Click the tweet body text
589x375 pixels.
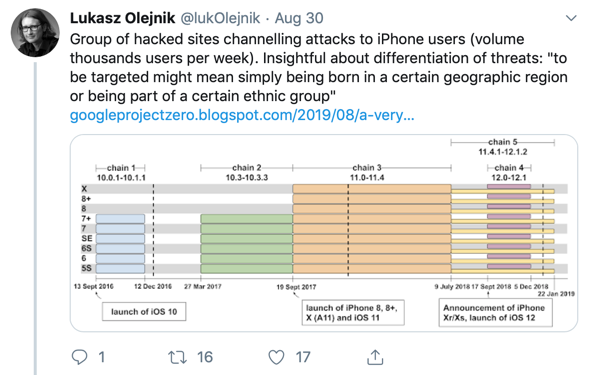pos(319,68)
